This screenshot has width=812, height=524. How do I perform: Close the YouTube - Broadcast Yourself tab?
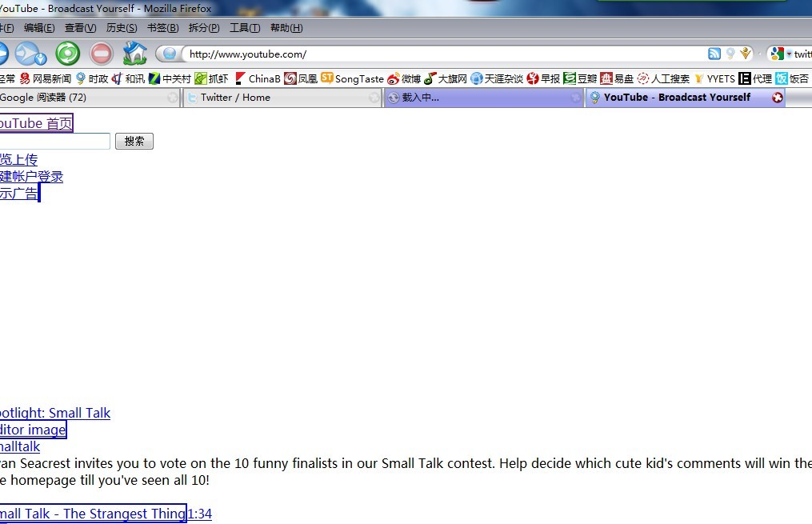pyautogui.click(x=778, y=98)
